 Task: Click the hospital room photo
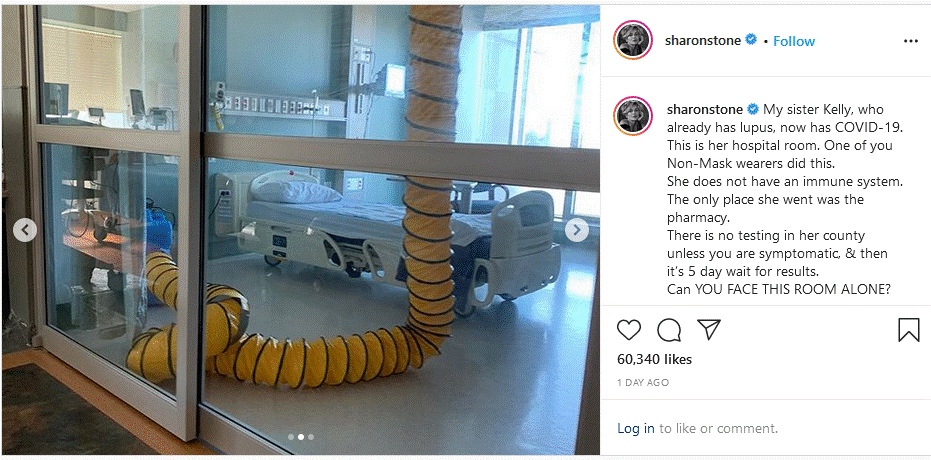(x=300, y=230)
